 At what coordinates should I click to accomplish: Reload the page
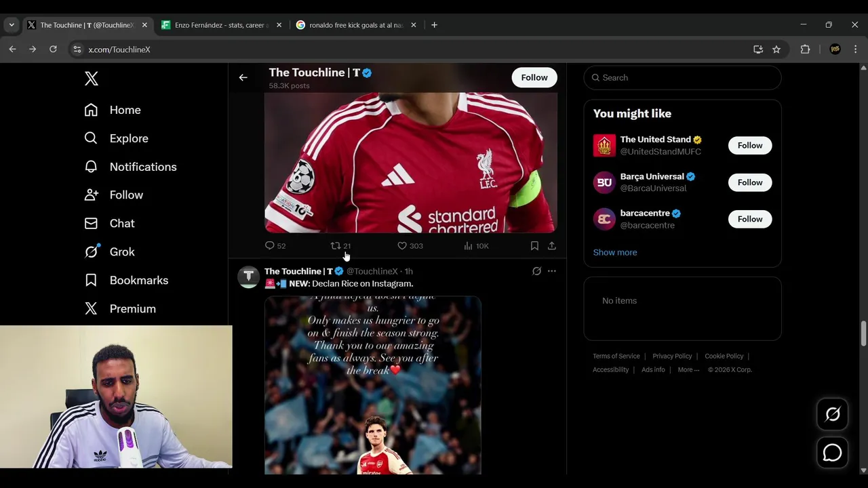coord(53,49)
